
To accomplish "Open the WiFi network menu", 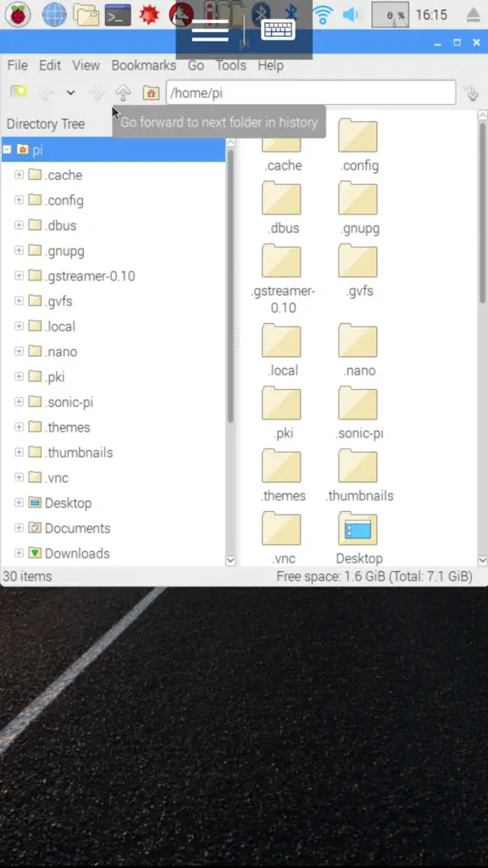I will click(x=323, y=14).
